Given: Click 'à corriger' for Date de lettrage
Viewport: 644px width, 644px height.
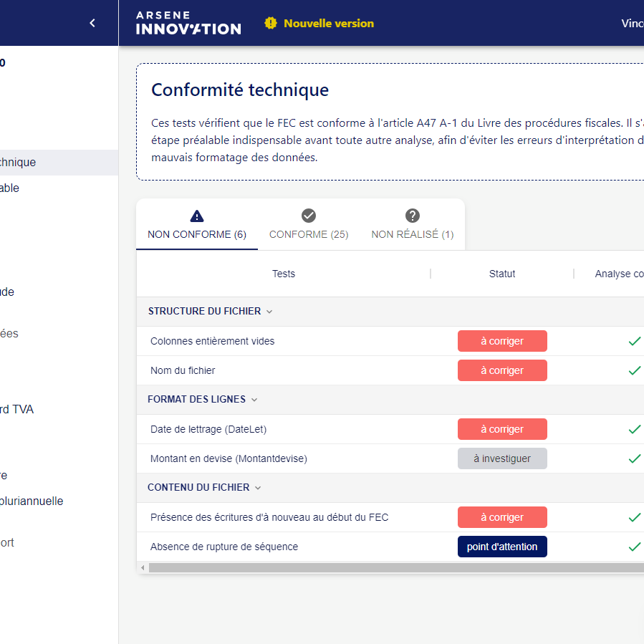Looking at the screenshot, I should click(x=502, y=429).
